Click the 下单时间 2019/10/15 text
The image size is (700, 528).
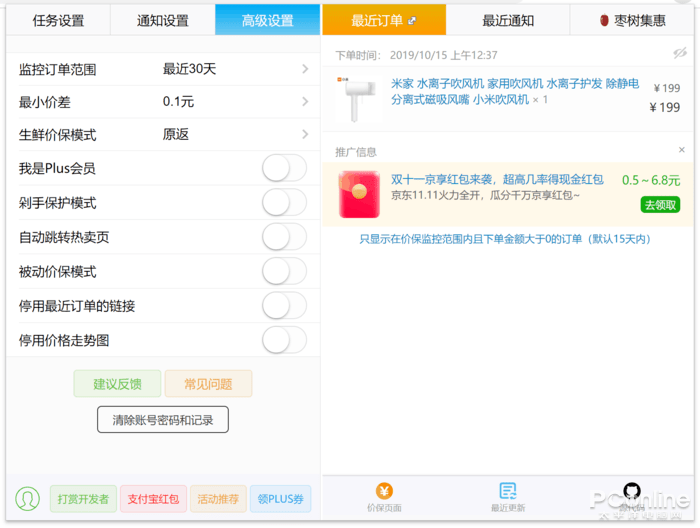(417, 55)
